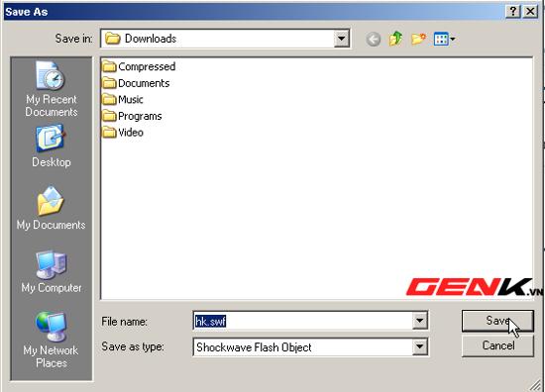Open My Recent Documents shortcut

pyautogui.click(x=52, y=89)
